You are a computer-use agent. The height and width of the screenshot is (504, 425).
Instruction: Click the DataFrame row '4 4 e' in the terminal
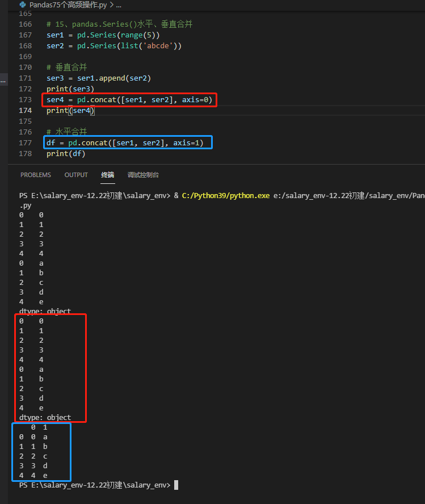[x=33, y=476]
